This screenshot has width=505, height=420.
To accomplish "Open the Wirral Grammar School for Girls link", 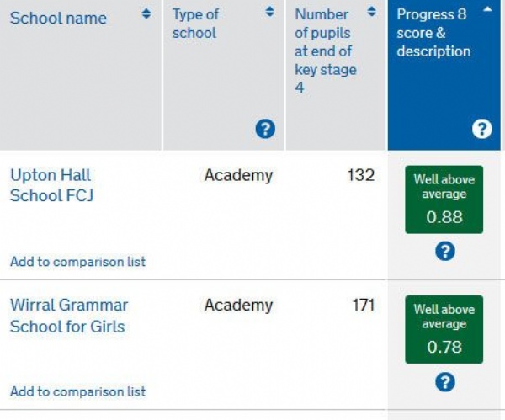I will [69, 316].
